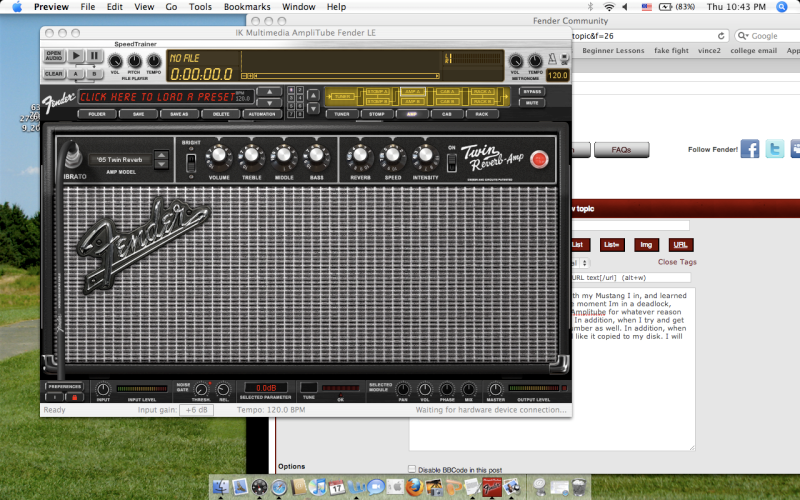Click the Reverb knob on the amp
The width and height of the screenshot is (800, 500).
click(x=361, y=156)
